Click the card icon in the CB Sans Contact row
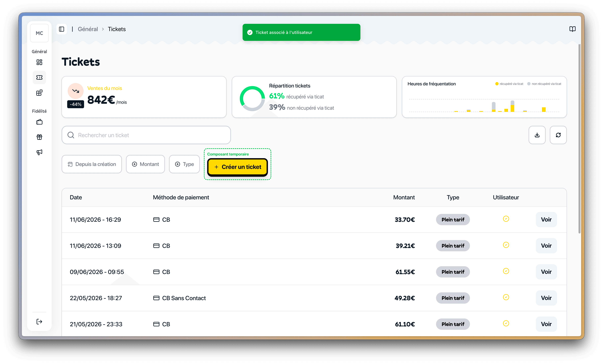The height and width of the screenshot is (364, 603). point(156,298)
